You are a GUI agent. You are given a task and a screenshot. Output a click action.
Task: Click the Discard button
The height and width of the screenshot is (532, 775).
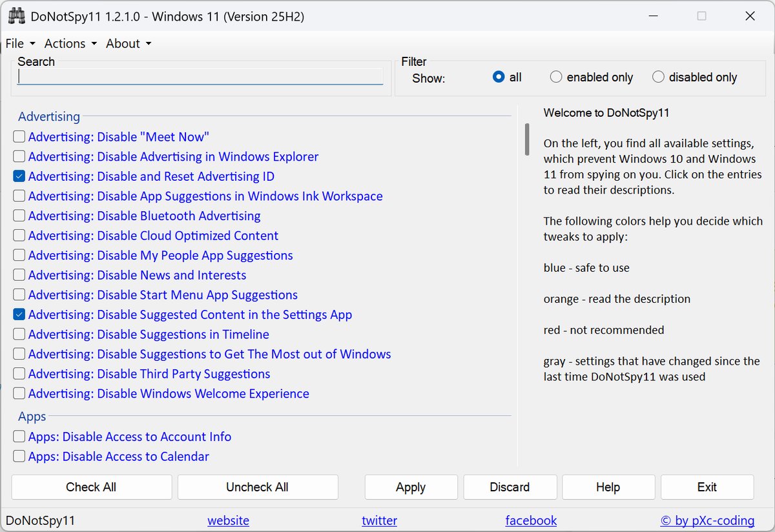point(510,487)
